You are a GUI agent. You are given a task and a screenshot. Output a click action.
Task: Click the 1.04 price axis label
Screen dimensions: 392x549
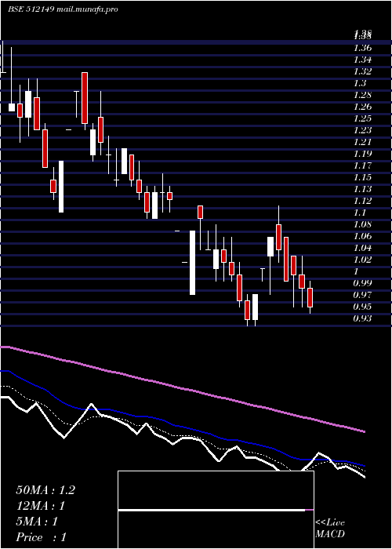pos(362,249)
